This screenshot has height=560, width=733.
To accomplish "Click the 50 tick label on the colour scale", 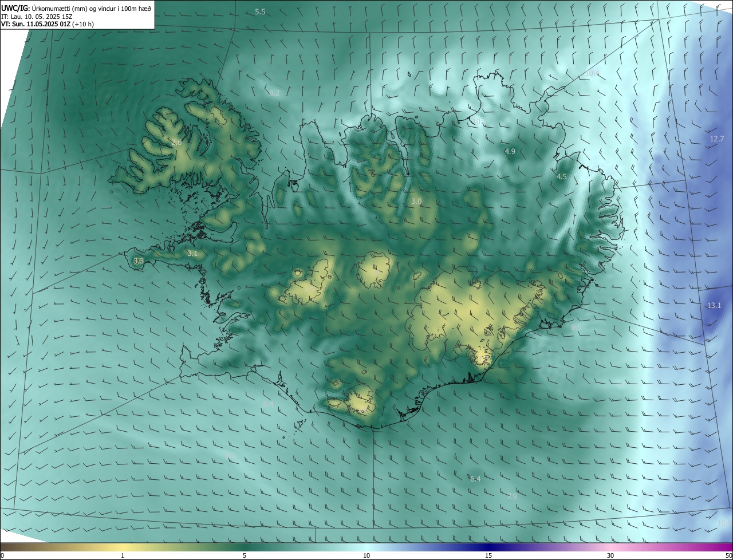I will click(728, 555).
